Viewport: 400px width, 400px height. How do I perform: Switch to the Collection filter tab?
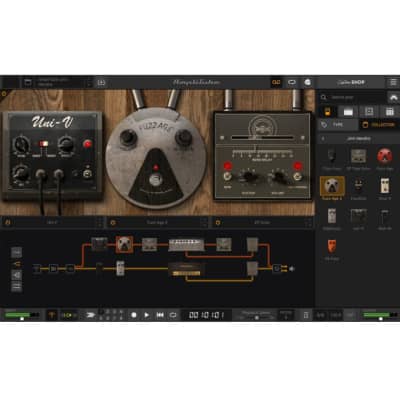coord(379,125)
